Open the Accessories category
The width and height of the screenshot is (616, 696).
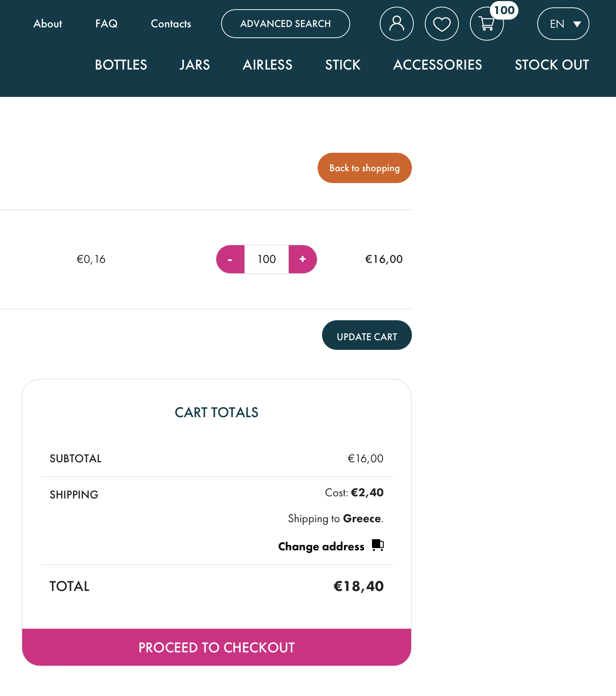(437, 65)
